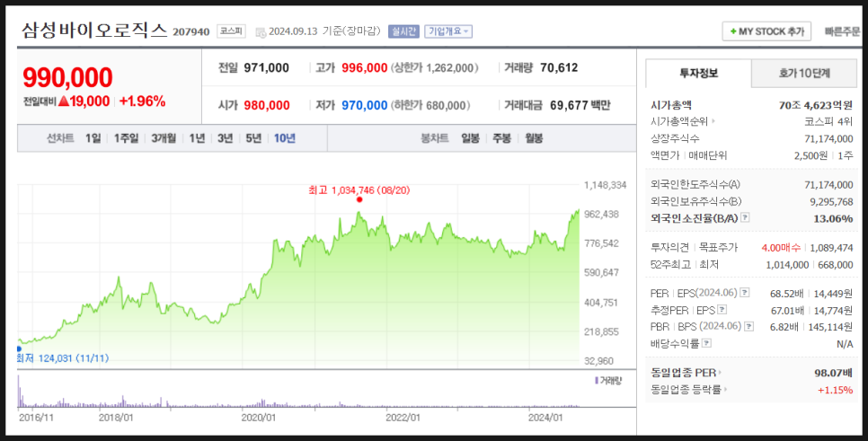
Task: Select the 5년 line chart range
Action: click(x=253, y=138)
